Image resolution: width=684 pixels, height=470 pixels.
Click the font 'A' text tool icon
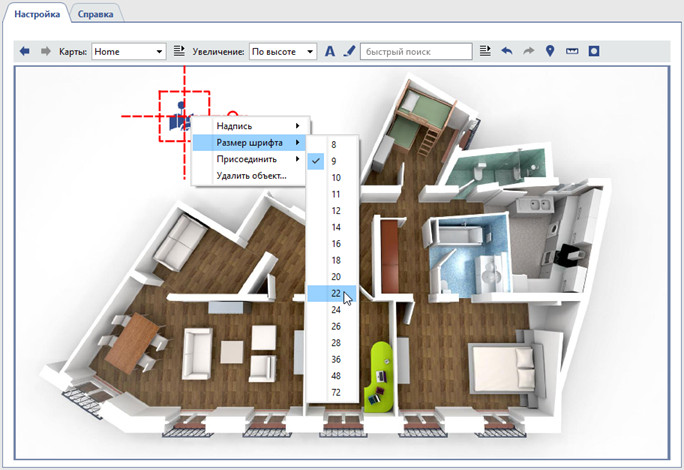point(330,51)
